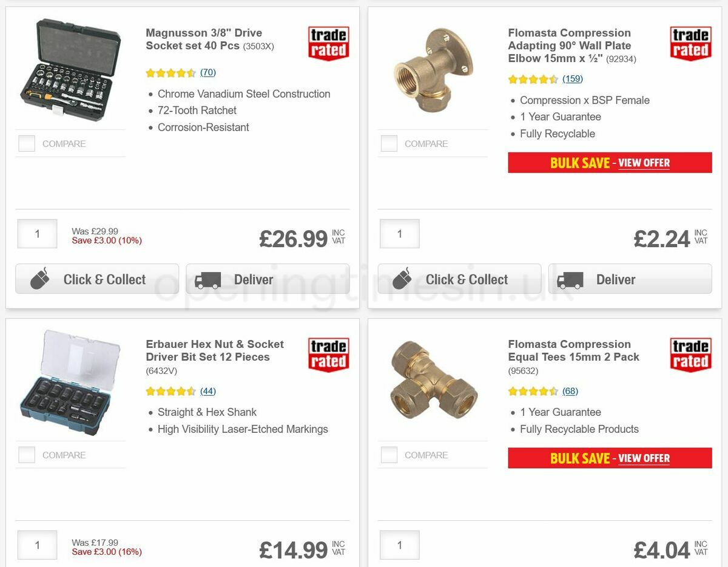This screenshot has height=567, width=728.
Task: Click the Trade Rated badge on Magnusson socket set
Action: point(328,42)
